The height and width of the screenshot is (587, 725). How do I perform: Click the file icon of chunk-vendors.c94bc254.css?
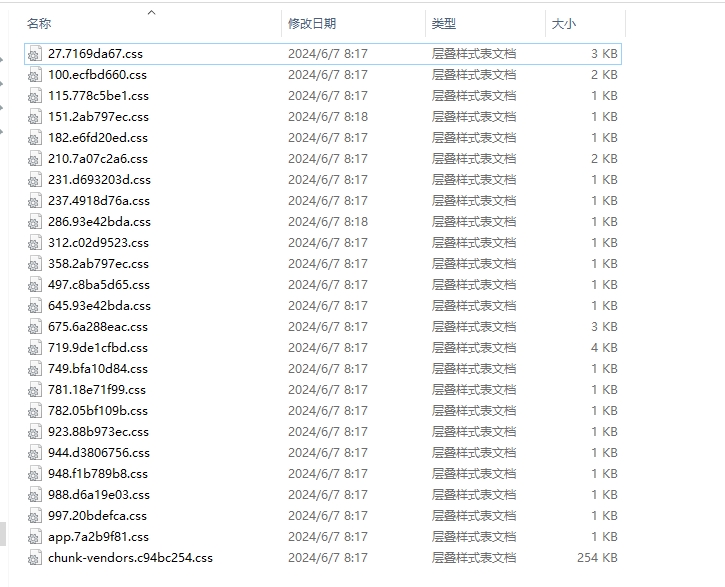pyautogui.click(x=34, y=558)
